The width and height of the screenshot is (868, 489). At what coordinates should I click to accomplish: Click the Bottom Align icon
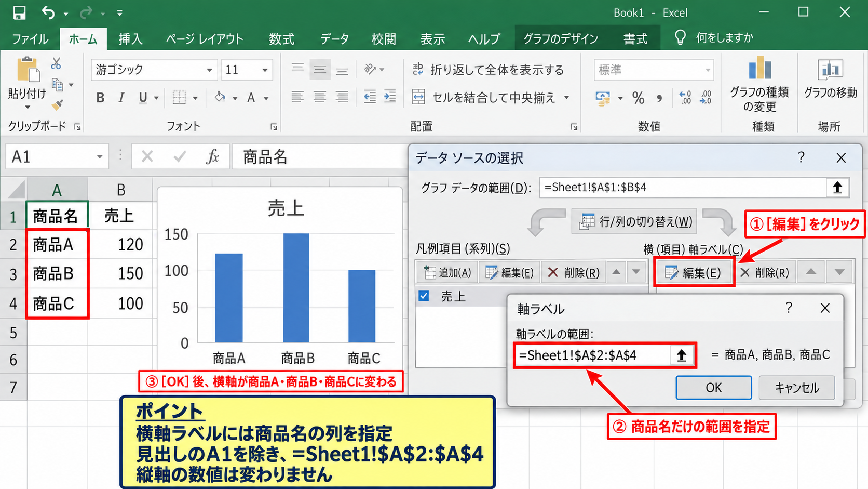tap(342, 70)
